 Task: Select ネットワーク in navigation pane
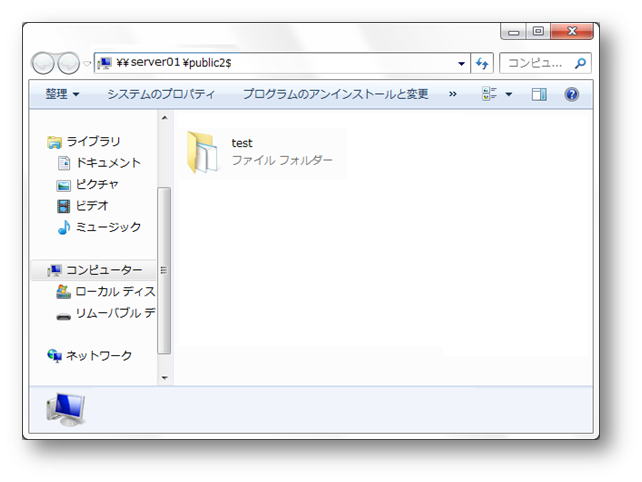(99, 355)
